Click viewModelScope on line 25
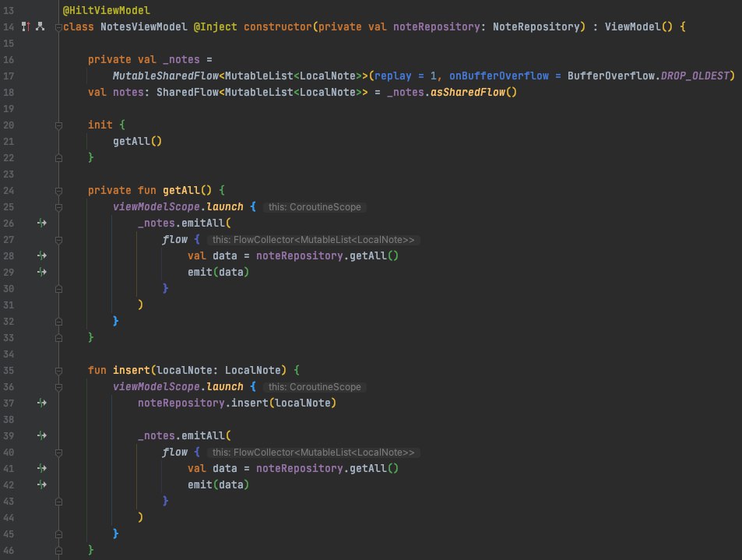The image size is (742, 560). point(156,207)
